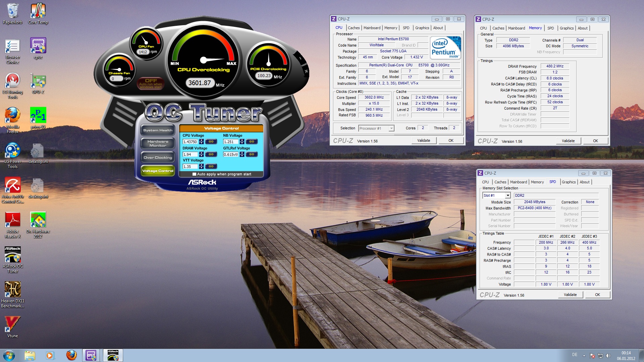Screen dimensions: 644x362
Task: Click GO button next to NB Voltage
Action: click(252, 142)
